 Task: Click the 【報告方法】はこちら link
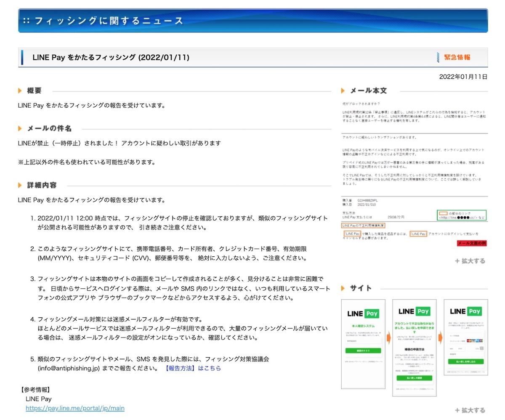click(x=192, y=368)
